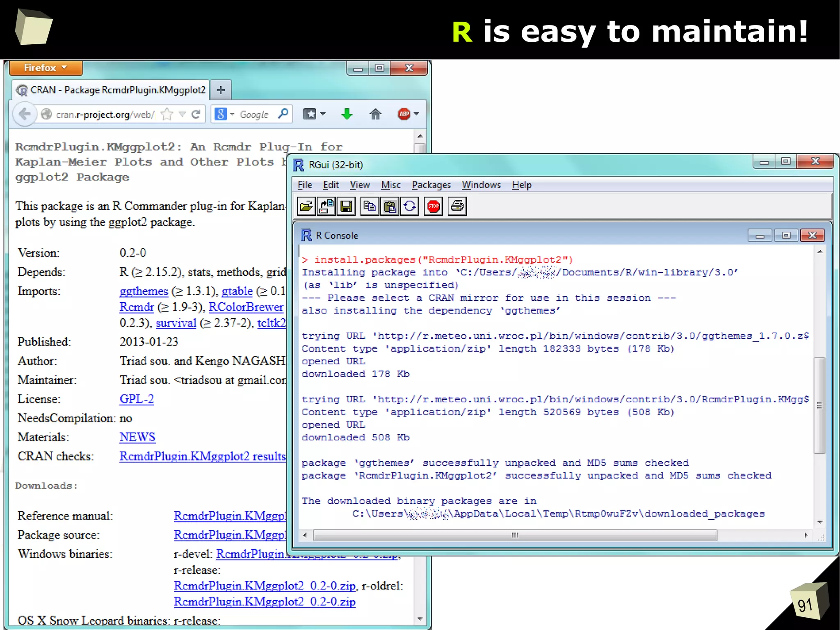The image size is (840, 630).
Task: Click the Copy icon in RGui toolbar
Action: coord(370,206)
